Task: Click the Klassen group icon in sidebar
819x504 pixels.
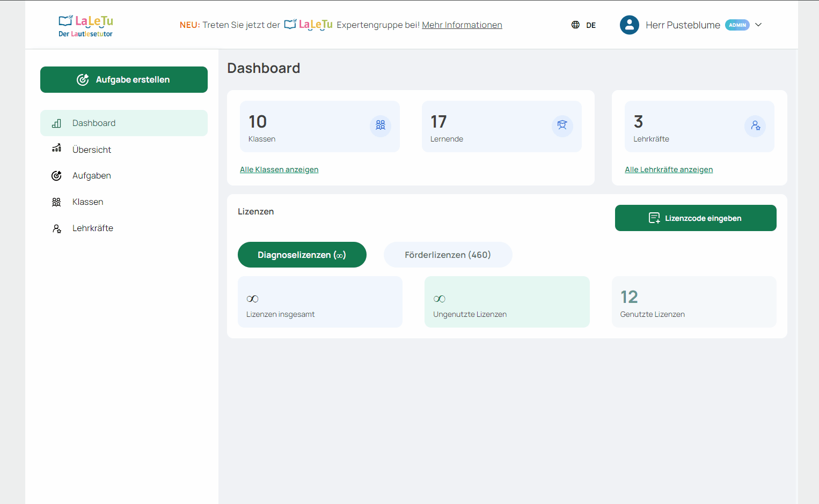Action: 56,202
